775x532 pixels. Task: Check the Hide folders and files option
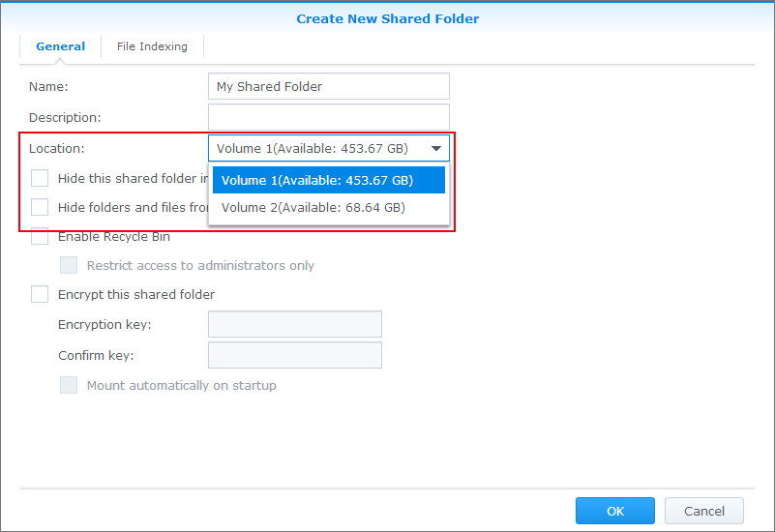pos(40,207)
